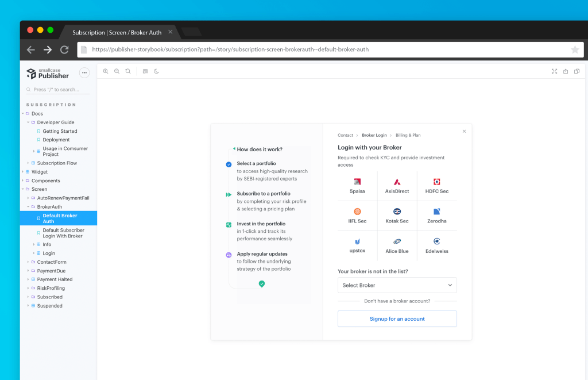Toggle dark mode moon icon
This screenshot has width=588, height=380.
[x=156, y=71]
